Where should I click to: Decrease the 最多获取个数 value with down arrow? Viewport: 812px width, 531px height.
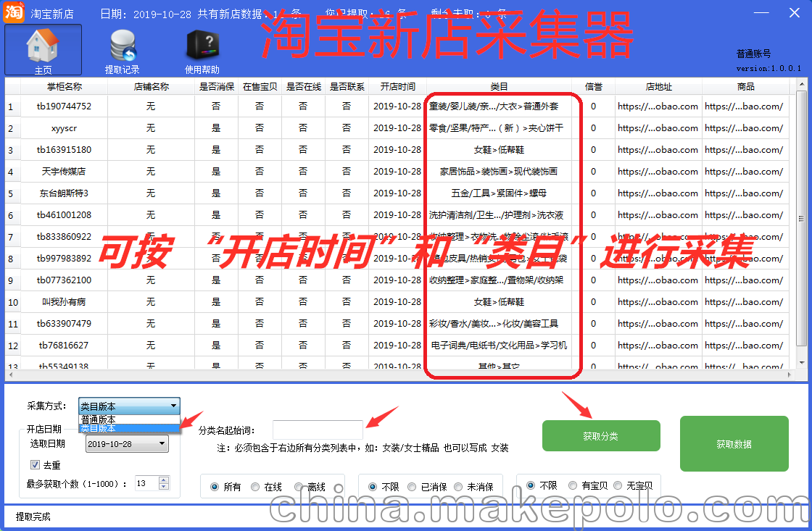pyautogui.click(x=164, y=487)
